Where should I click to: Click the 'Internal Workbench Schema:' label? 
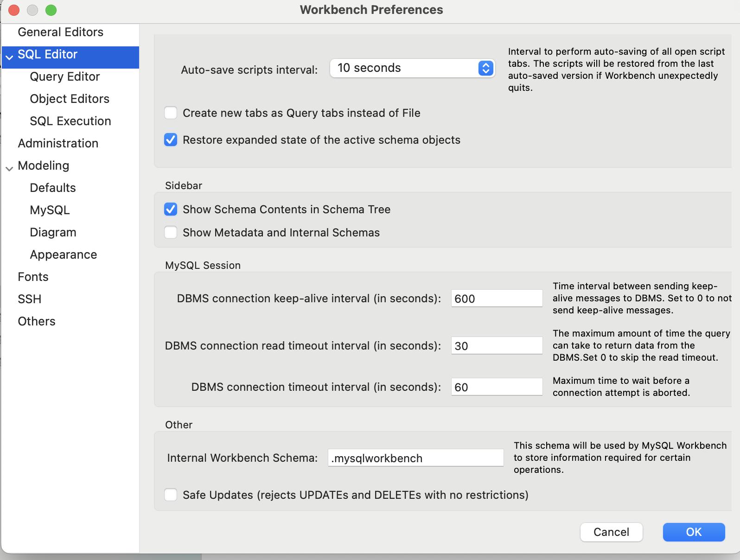click(x=242, y=458)
